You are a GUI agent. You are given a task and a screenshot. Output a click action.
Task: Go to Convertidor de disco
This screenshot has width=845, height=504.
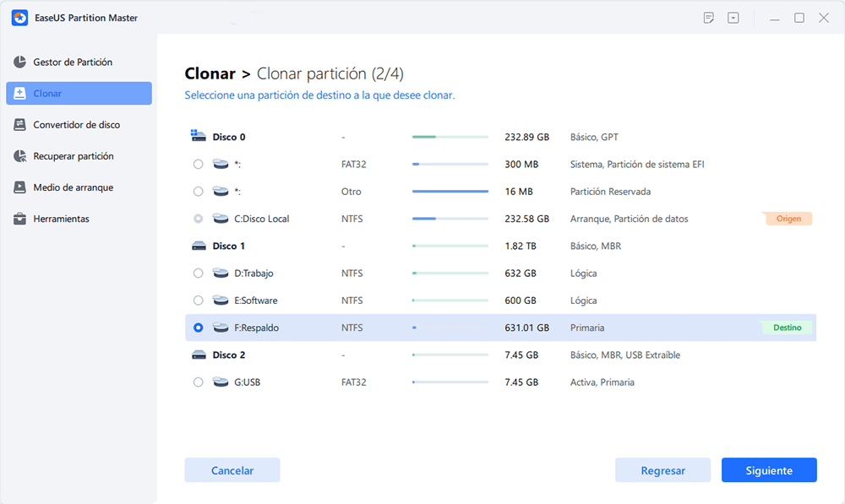point(79,124)
